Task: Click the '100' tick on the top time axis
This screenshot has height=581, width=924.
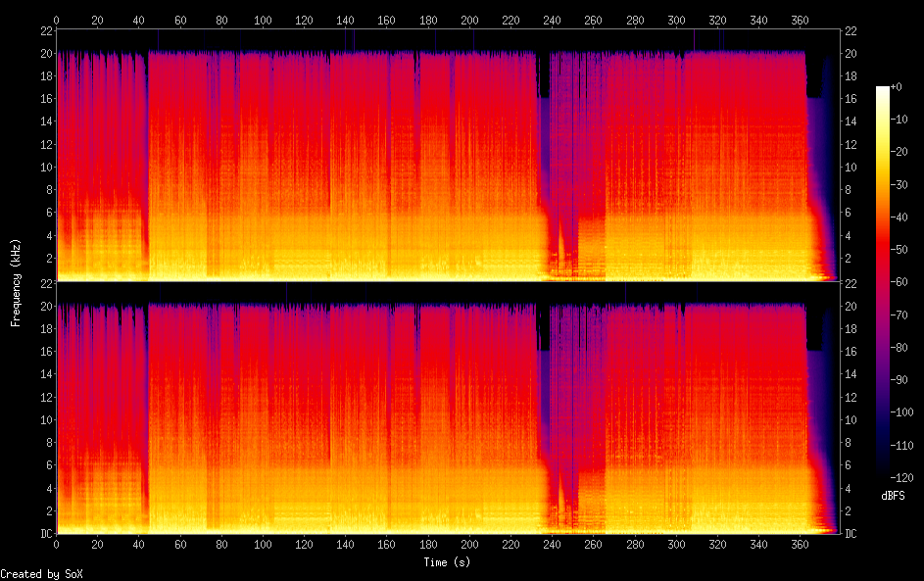Action: tap(263, 20)
